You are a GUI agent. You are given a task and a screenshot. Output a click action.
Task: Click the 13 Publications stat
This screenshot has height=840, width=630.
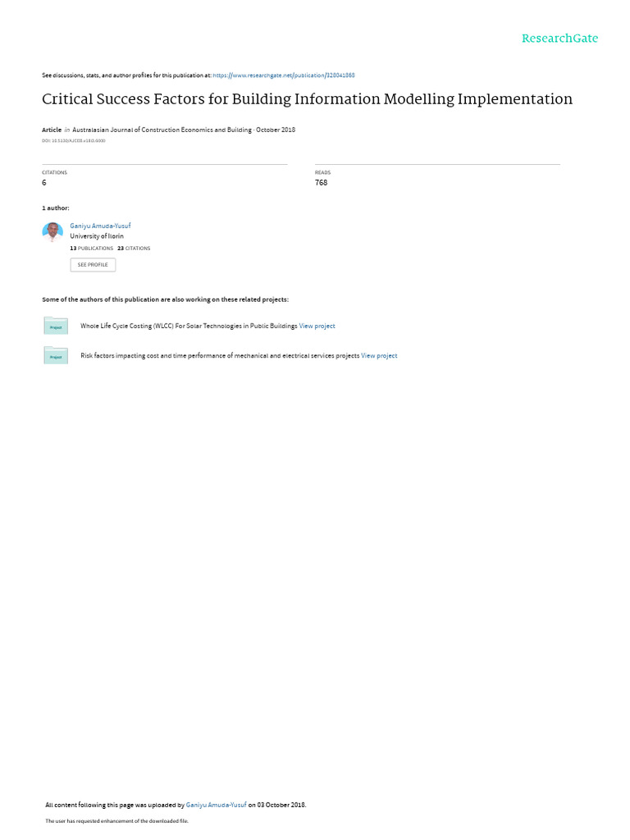pyautogui.click(x=92, y=249)
